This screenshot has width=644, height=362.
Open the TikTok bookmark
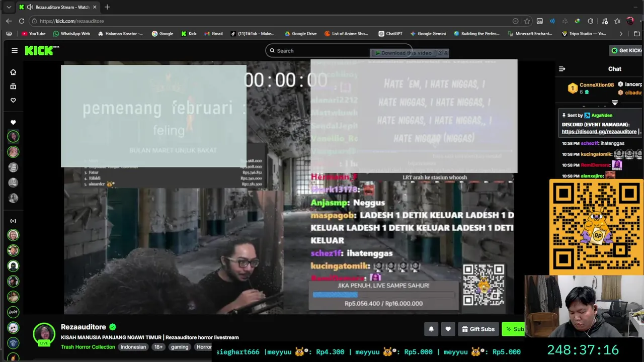[253, 34]
